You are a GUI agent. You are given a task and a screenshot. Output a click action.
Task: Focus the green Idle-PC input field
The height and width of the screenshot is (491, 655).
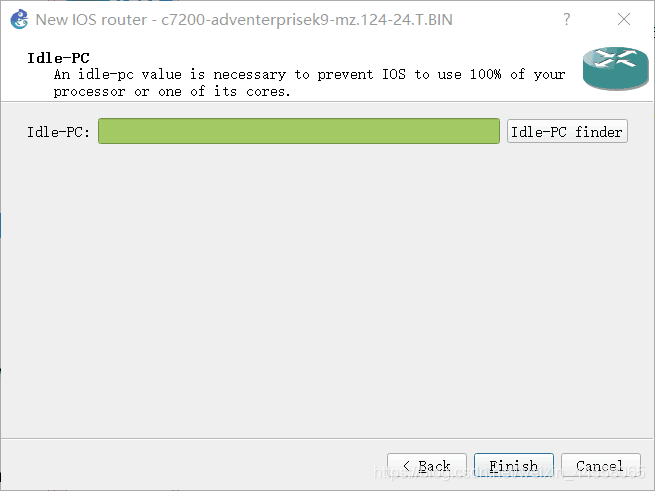[x=299, y=131]
